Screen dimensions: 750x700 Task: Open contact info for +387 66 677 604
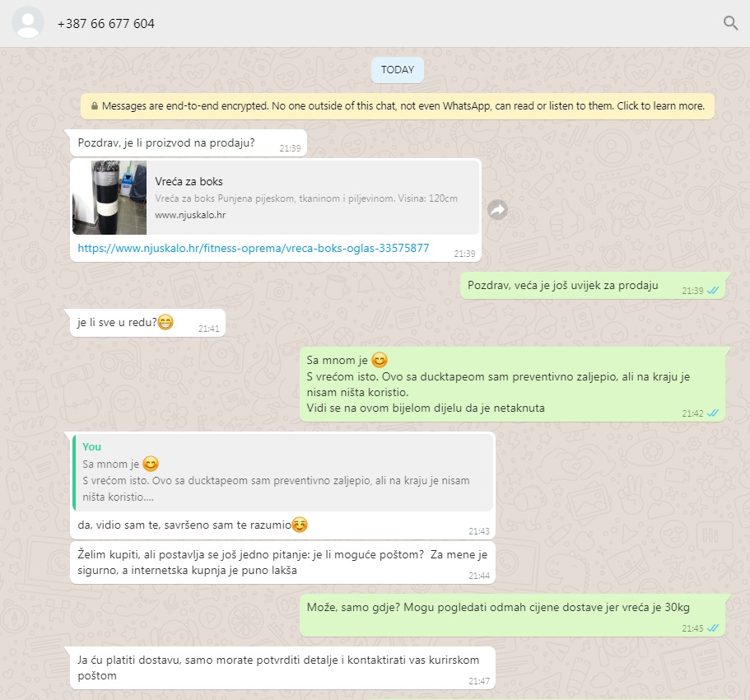click(105, 23)
